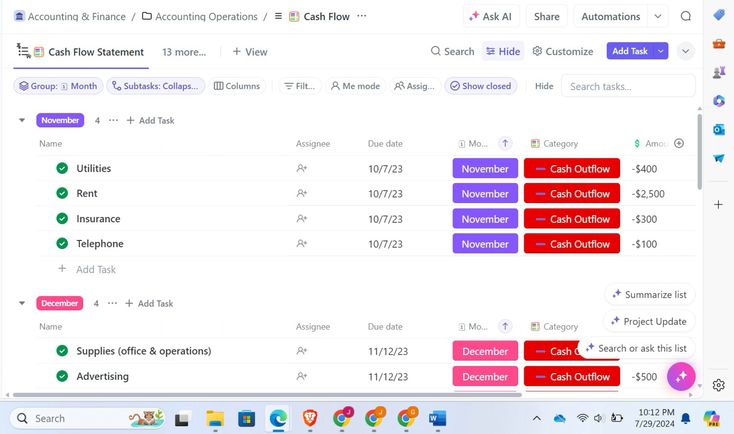The width and height of the screenshot is (734, 434).
Task: Open the Add Task dropdown arrow
Action: [661, 51]
